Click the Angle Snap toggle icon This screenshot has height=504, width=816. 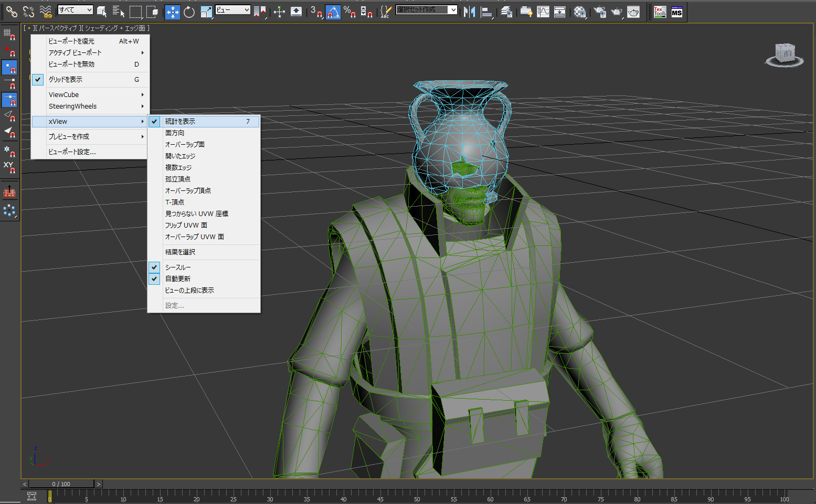333,12
